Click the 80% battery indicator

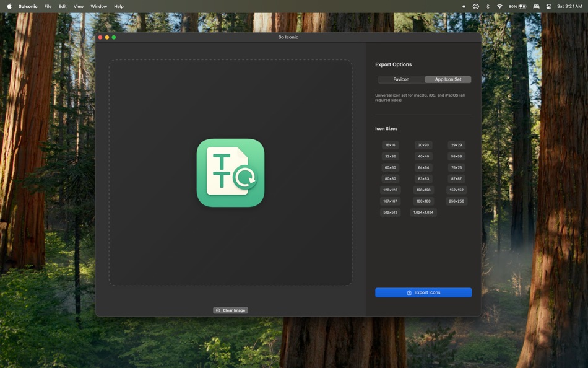point(515,6)
